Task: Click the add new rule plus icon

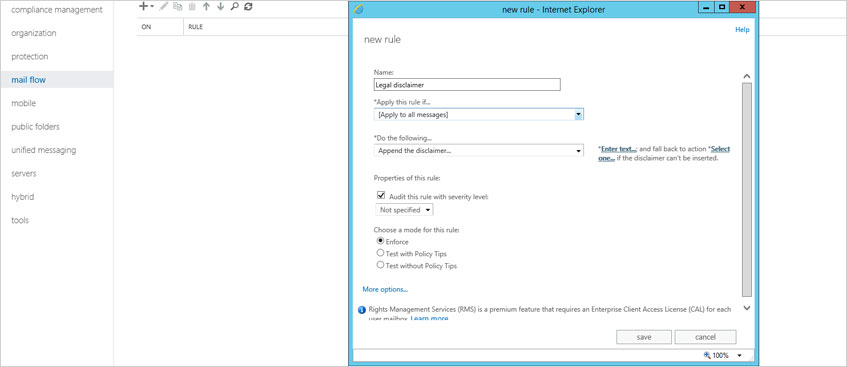Action: click(144, 6)
